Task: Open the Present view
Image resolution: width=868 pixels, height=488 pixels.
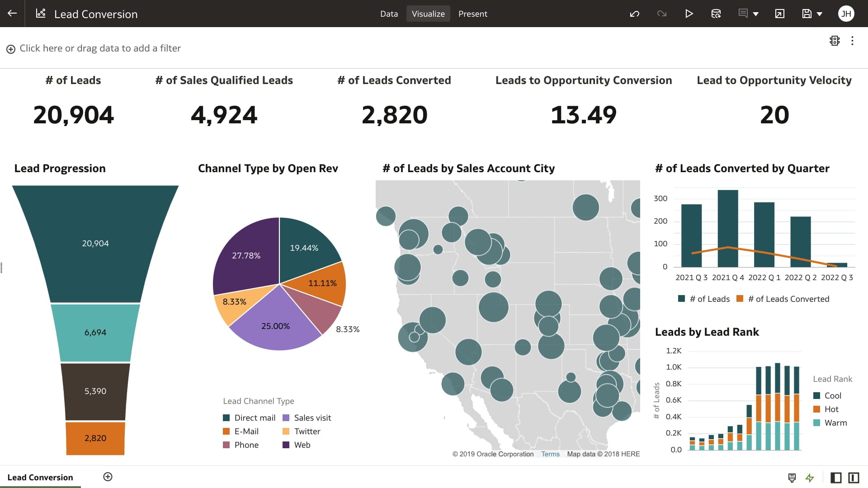Action: tap(473, 14)
